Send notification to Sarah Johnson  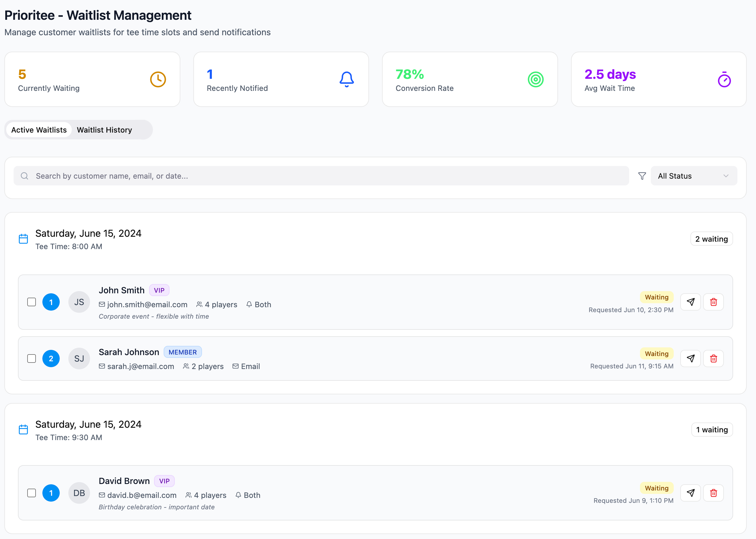[690, 359]
